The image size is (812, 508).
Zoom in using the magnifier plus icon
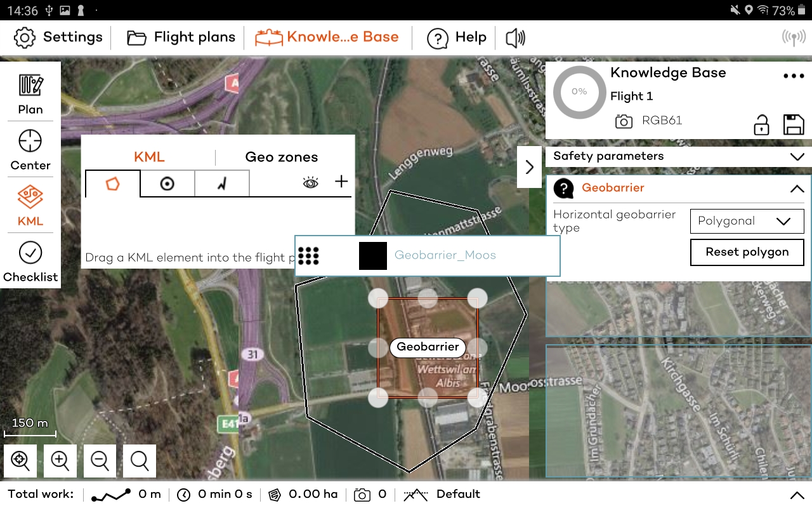pos(60,460)
